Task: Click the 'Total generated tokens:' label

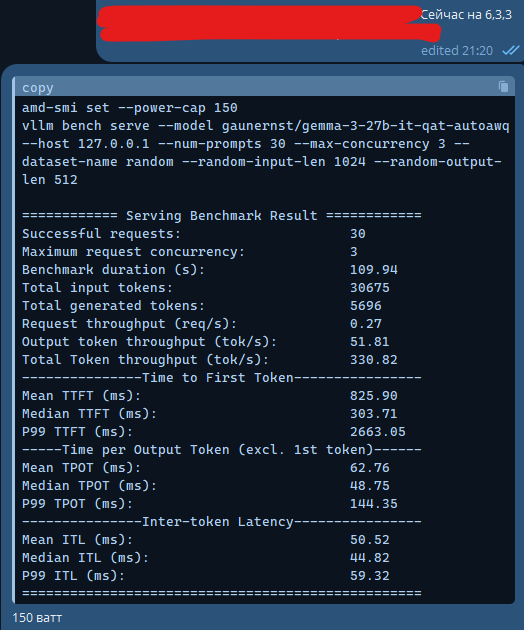Action: [x=113, y=306]
